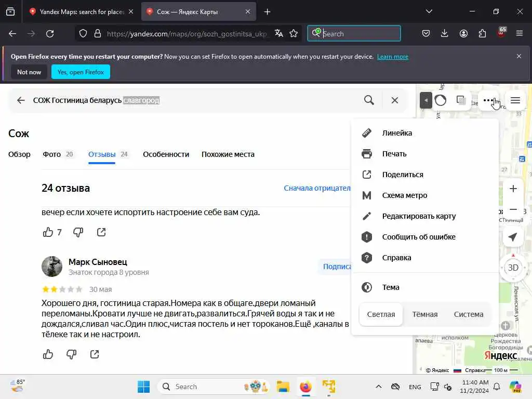Select the Система theme option
Viewport: 532px width, 399px height.
pyautogui.click(x=469, y=314)
